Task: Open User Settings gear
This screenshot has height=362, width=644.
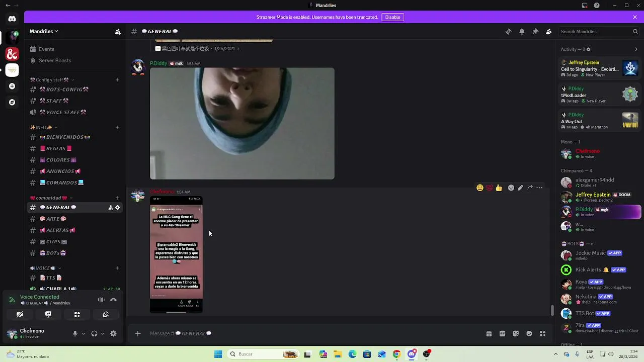Action: [113, 333]
